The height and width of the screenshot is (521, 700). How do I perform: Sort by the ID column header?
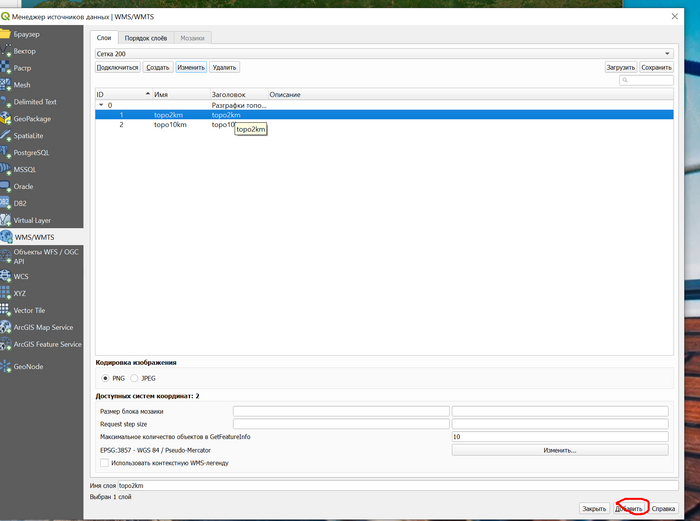(x=124, y=95)
